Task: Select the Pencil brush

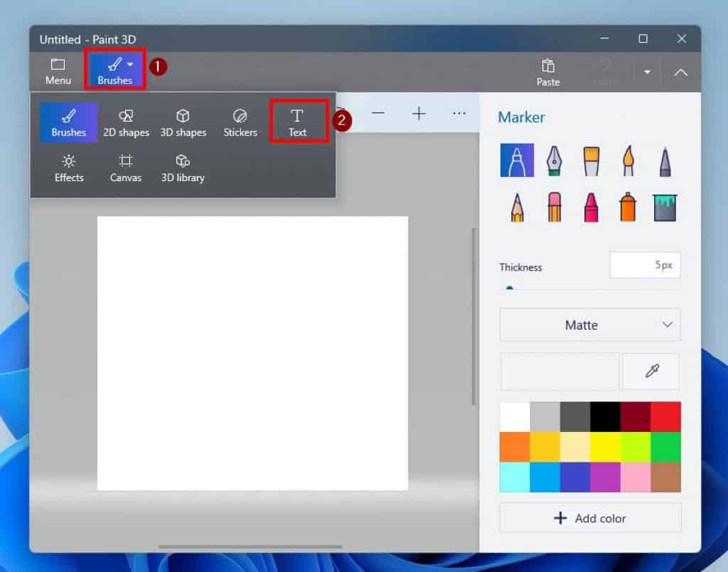Action: pos(517,207)
